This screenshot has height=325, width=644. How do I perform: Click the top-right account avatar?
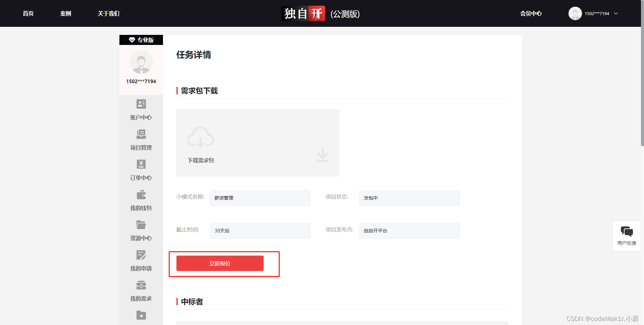[x=575, y=13]
